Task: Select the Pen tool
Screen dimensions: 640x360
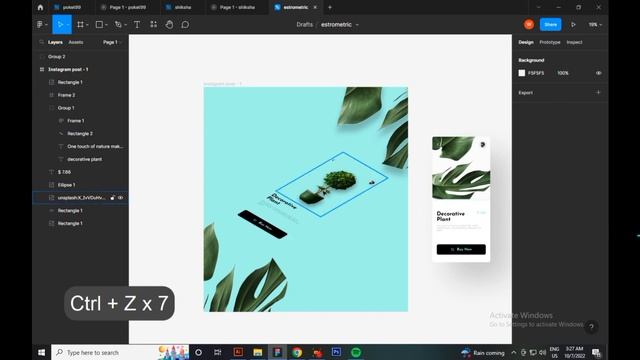Action: tap(118, 24)
